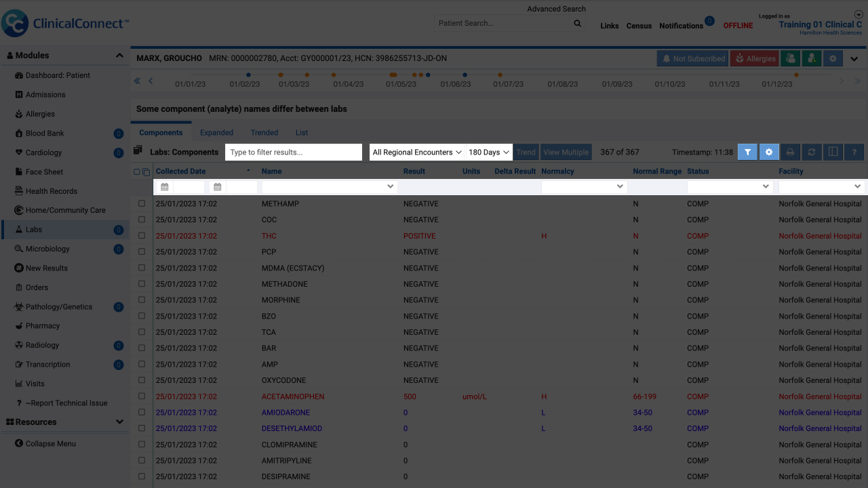This screenshot has width=868, height=488.
Task: Print the lab components list
Action: (x=790, y=152)
